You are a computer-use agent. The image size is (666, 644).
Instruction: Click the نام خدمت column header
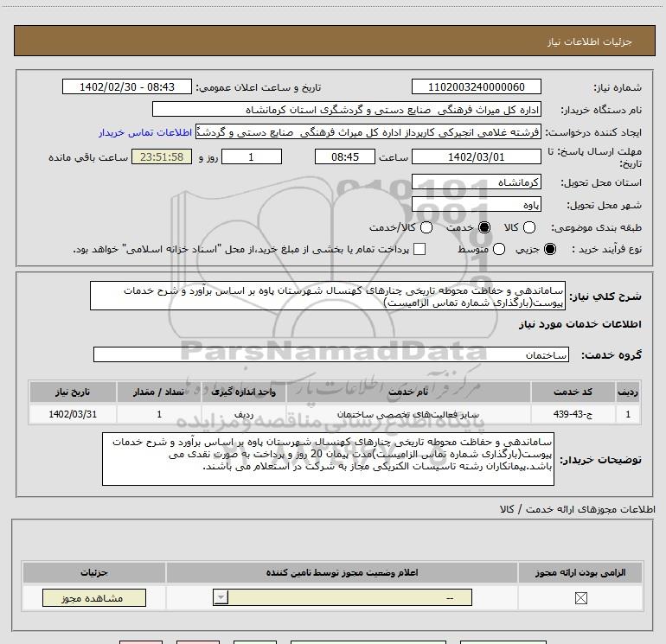click(408, 392)
